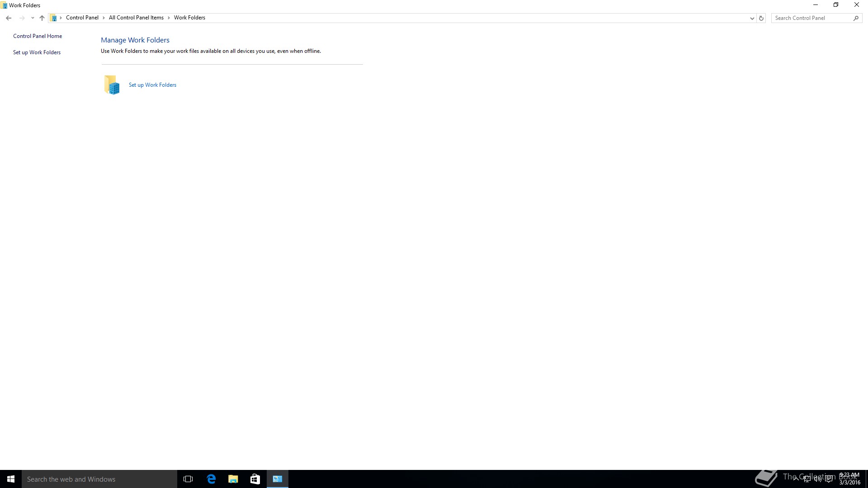Click the Control Panel taskbar icon
The height and width of the screenshot is (488, 868).
(277, 479)
